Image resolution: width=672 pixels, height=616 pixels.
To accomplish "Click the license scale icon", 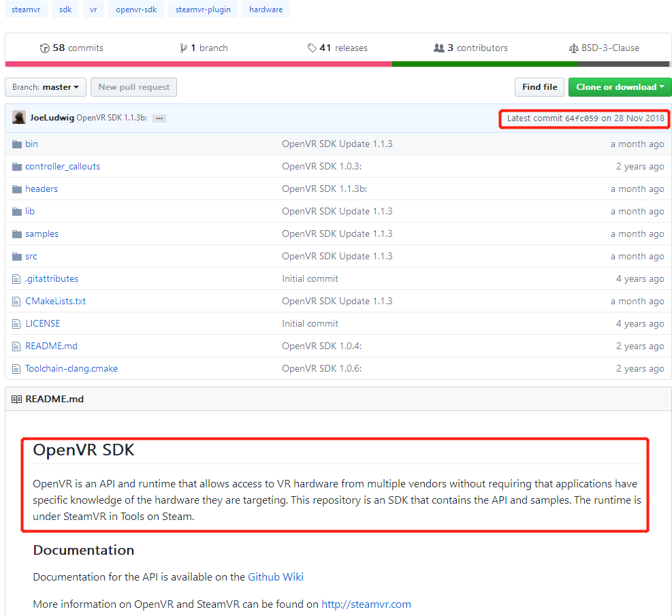I will [x=573, y=48].
